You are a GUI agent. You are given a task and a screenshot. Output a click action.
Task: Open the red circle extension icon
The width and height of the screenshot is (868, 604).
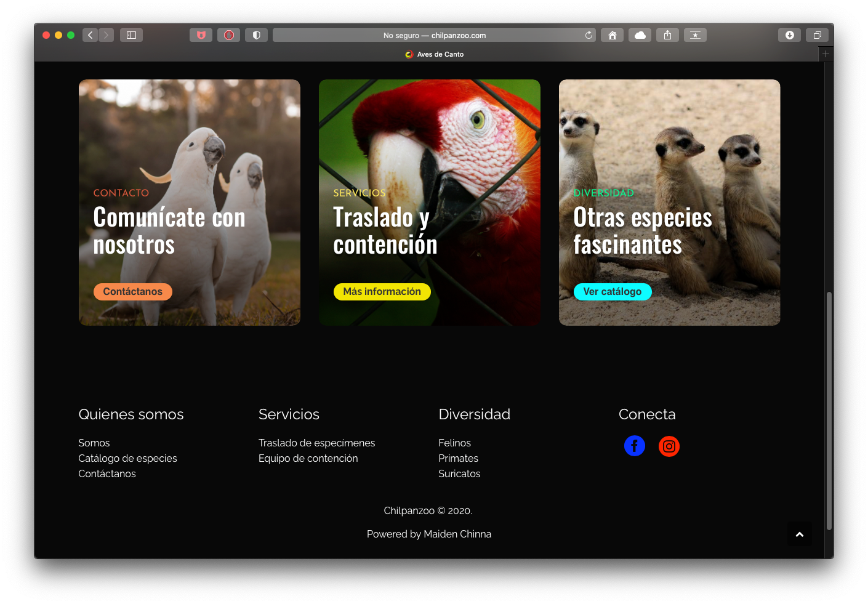[228, 35]
